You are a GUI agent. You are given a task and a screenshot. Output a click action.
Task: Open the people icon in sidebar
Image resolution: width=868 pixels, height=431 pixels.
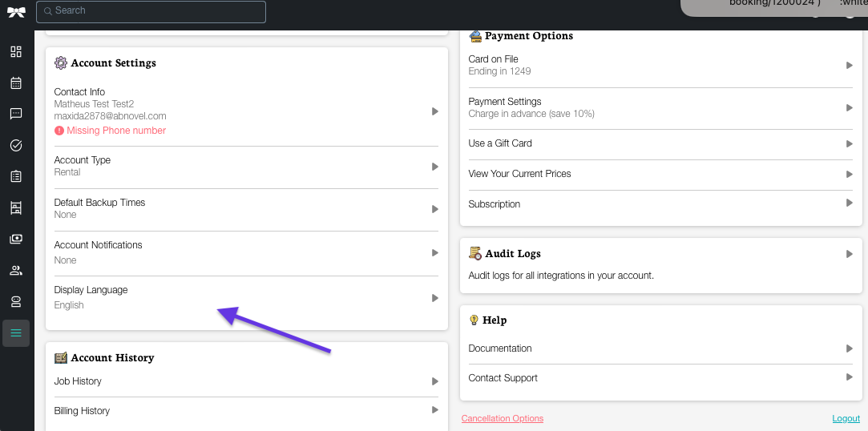16,271
